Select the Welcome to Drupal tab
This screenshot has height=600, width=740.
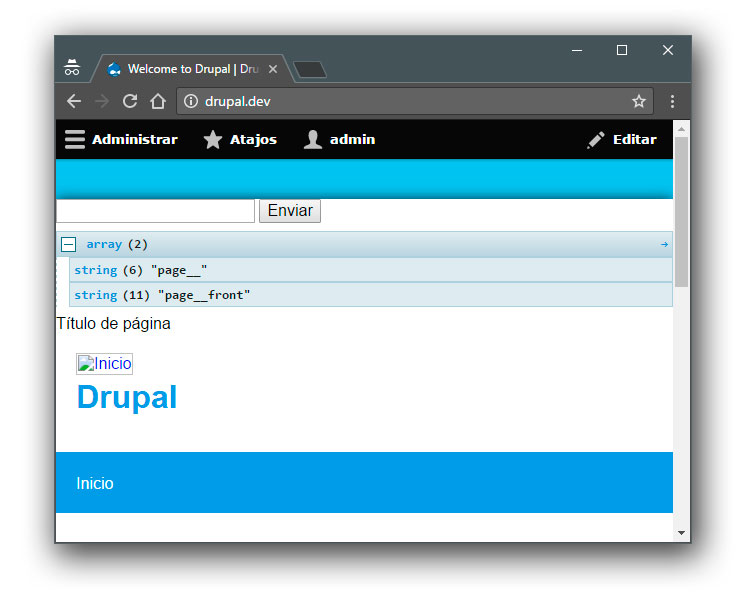tap(193, 69)
